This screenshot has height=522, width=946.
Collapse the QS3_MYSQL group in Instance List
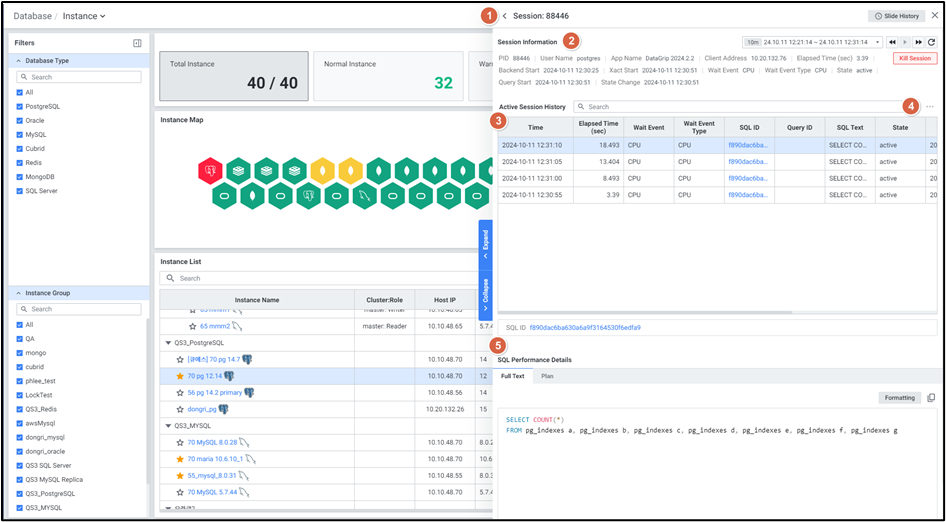point(168,425)
